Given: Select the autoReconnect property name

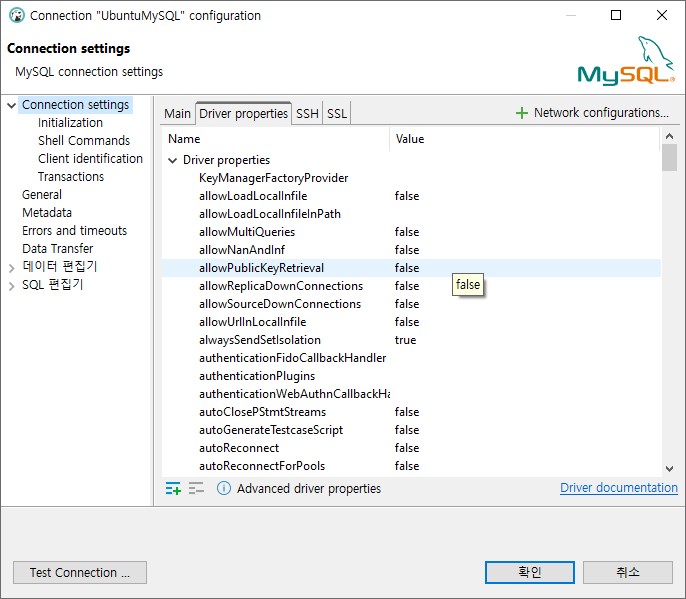Looking at the screenshot, I should click(x=239, y=448).
